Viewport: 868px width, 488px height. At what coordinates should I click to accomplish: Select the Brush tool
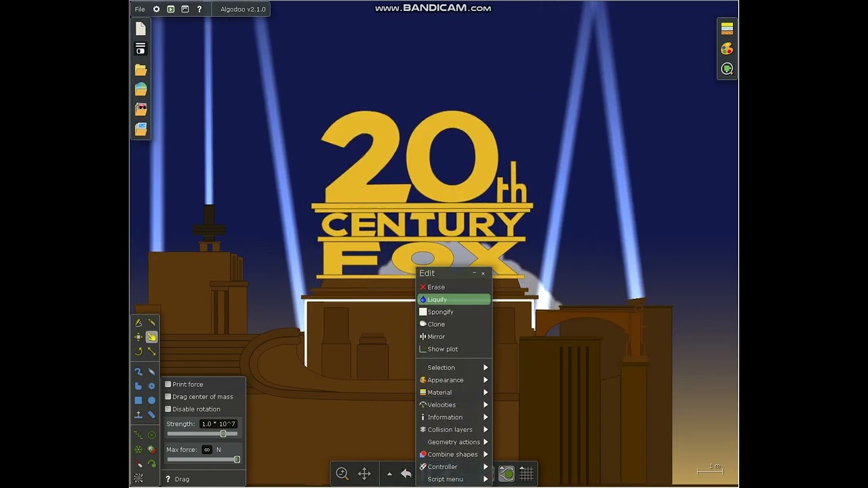click(138, 371)
